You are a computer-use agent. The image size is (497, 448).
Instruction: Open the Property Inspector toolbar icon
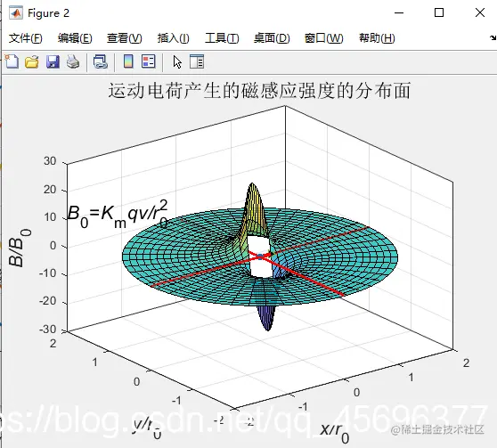(197, 61)
